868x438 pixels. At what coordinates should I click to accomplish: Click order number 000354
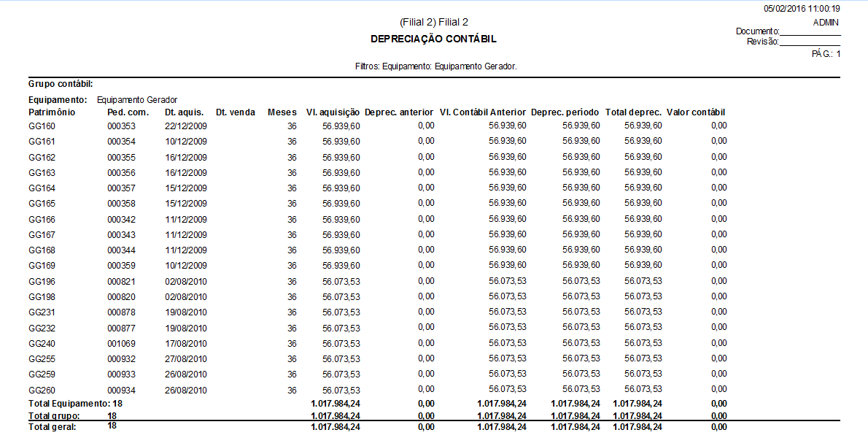click(121, 142)
